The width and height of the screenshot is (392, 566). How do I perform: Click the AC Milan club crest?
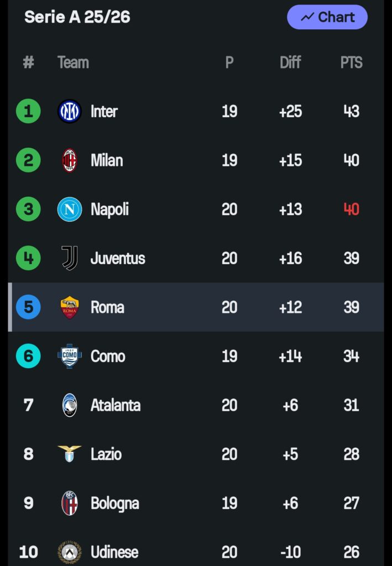(x=70, y=160)
